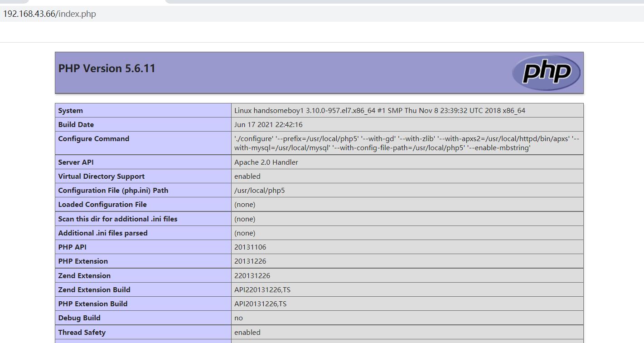Click the PHP logo image
Viewport: 644px width, 343px height.
[x=546, y=73]
